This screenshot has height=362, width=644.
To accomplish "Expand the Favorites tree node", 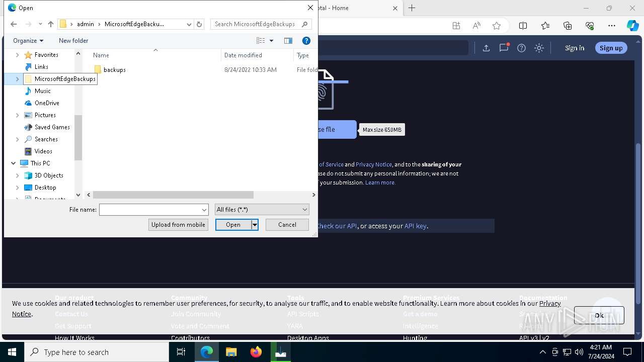I will pyautogui.click(x=18, y=55).
